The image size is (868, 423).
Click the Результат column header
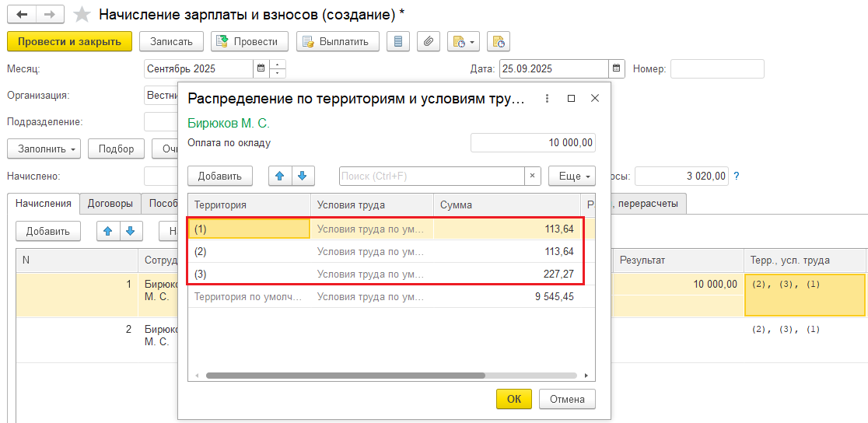[x=678, y=260]
